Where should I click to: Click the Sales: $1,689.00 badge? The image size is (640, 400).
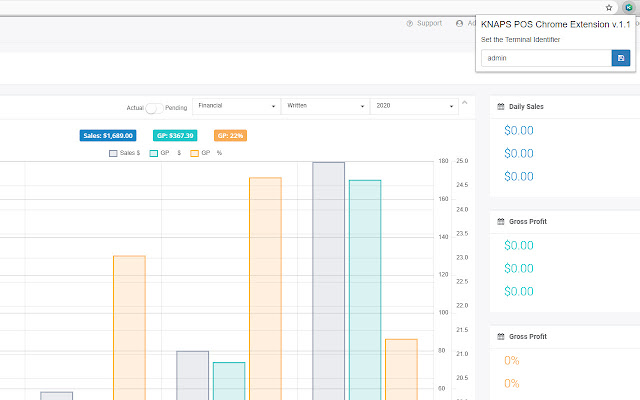(108, 136)
